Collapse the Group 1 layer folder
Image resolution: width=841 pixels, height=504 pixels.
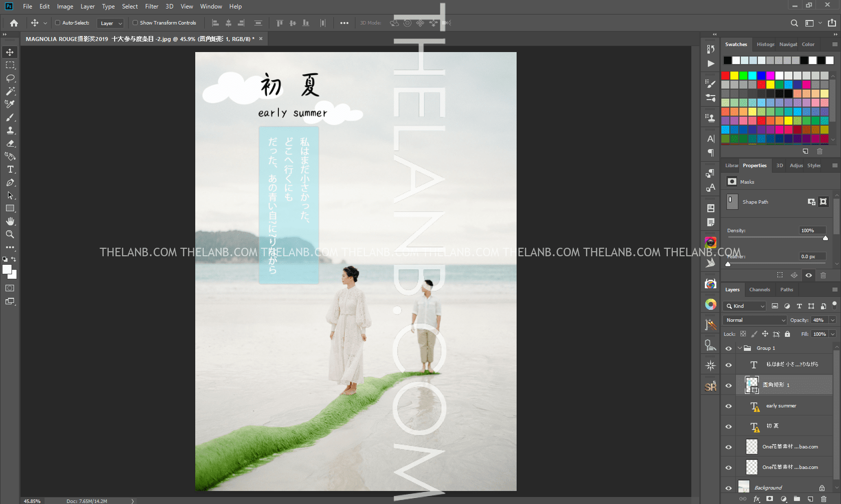point(740,348)
